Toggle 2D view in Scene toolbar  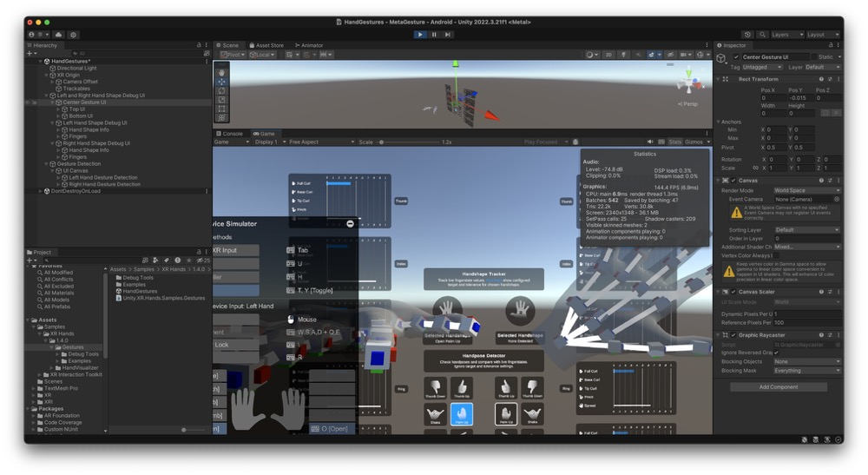pos(608,55)
